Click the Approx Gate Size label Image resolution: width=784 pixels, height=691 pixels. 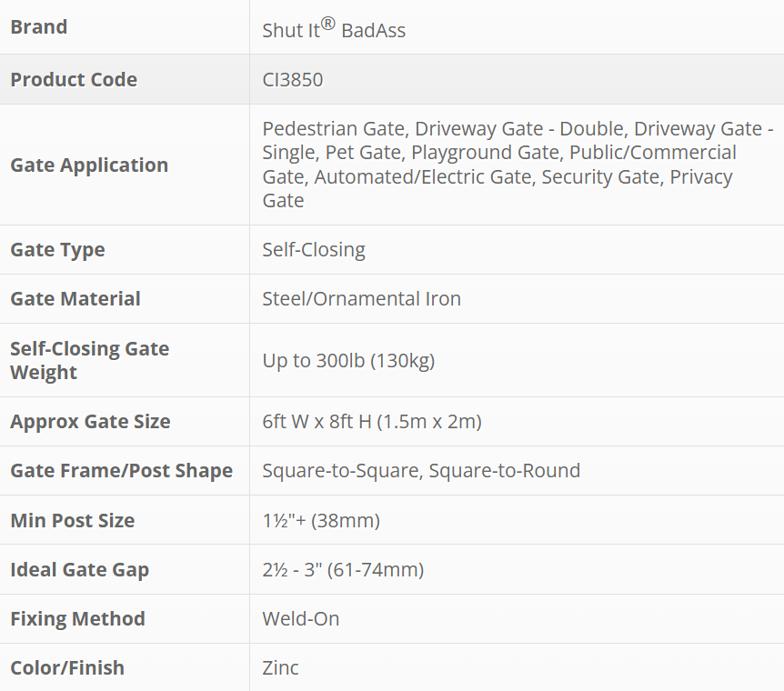(x=90, y=422)
